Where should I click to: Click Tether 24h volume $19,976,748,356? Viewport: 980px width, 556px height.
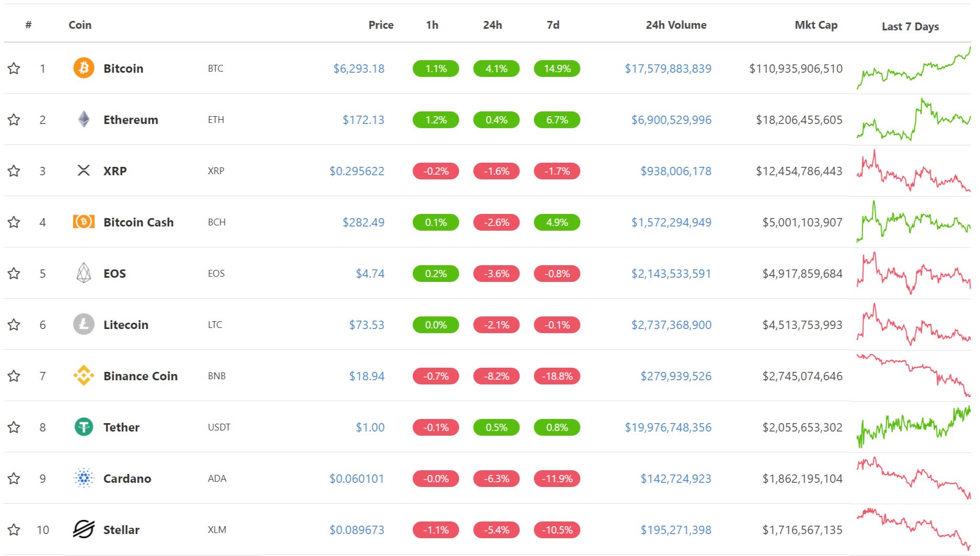pos(668,427)
